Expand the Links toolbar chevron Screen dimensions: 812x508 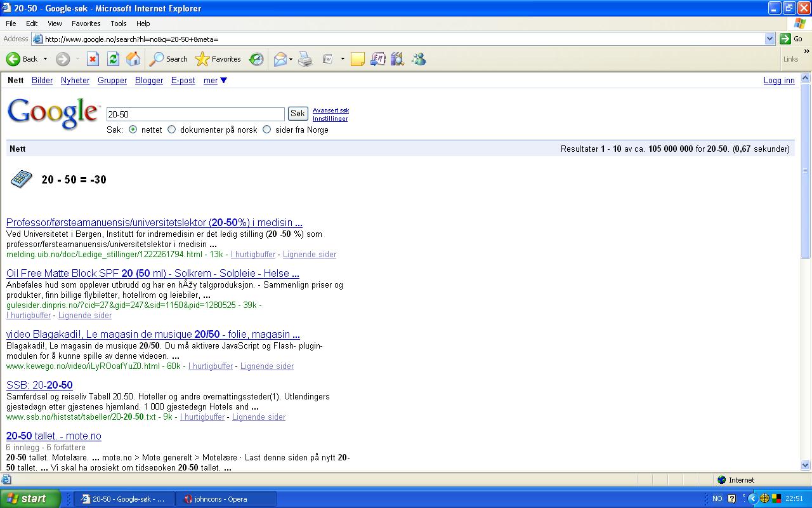click(x=807, y=51)
